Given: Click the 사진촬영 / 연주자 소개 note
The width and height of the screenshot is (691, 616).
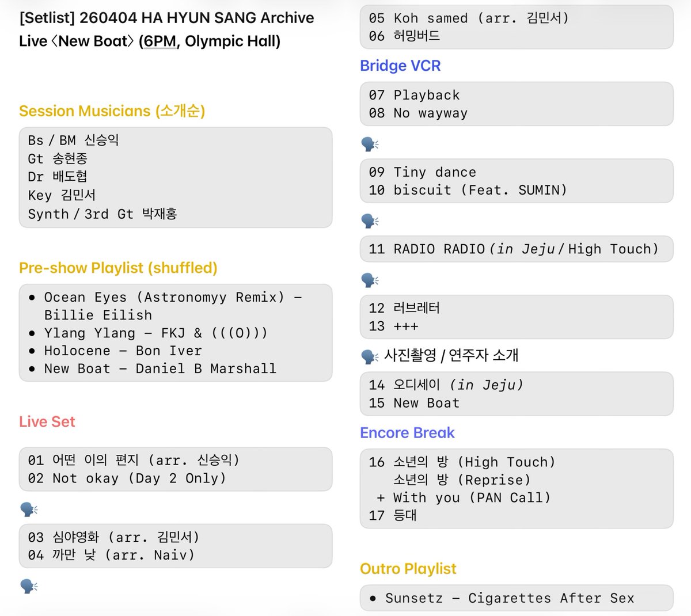Looking at the screenshot, I should pos(451,356).
